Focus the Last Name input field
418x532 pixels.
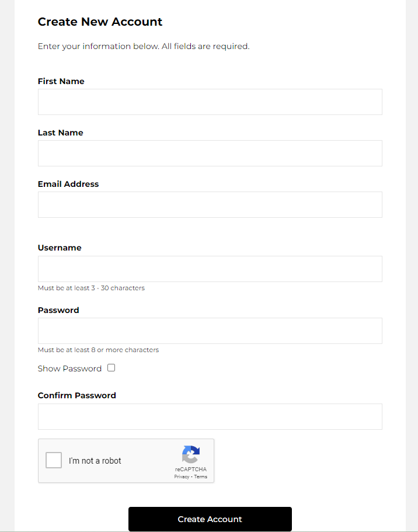pyautogui.click(x=210, y=154)
